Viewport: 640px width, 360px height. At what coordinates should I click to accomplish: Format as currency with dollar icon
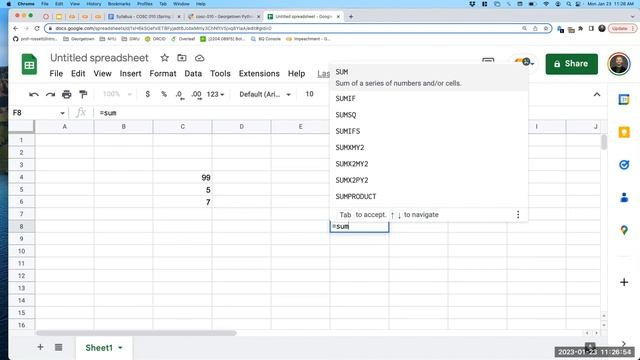pos(147,94)
